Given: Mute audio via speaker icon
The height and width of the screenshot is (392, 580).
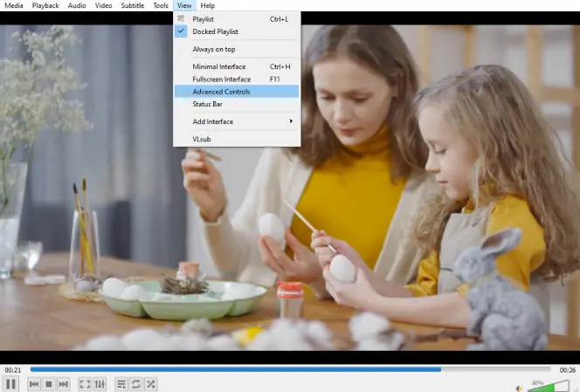Looking at the screenshot, I should (x=520, y=388).
